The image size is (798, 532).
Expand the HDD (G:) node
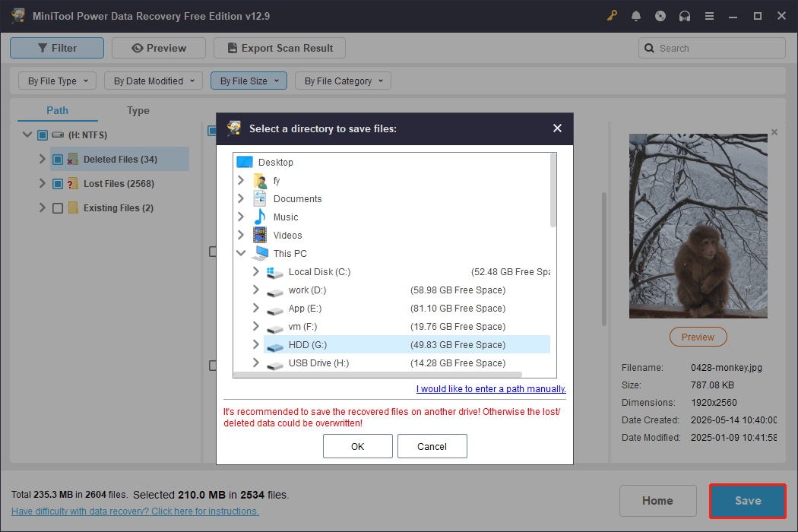256,344
